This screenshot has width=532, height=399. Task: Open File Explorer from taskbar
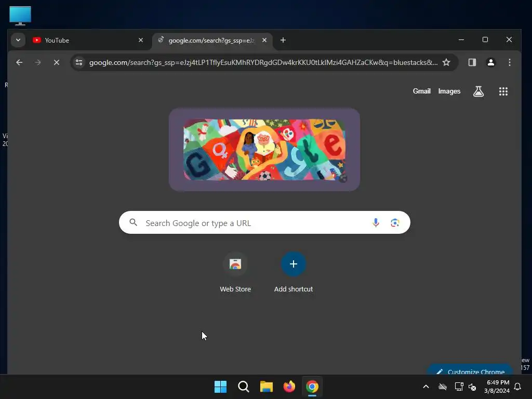click(x=267, y=387)
